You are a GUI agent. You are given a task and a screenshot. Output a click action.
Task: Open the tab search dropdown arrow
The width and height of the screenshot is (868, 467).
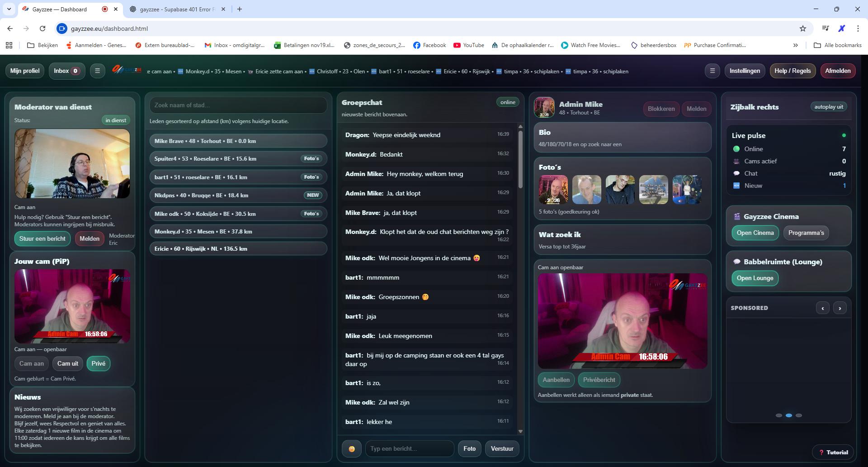(9, 9)
